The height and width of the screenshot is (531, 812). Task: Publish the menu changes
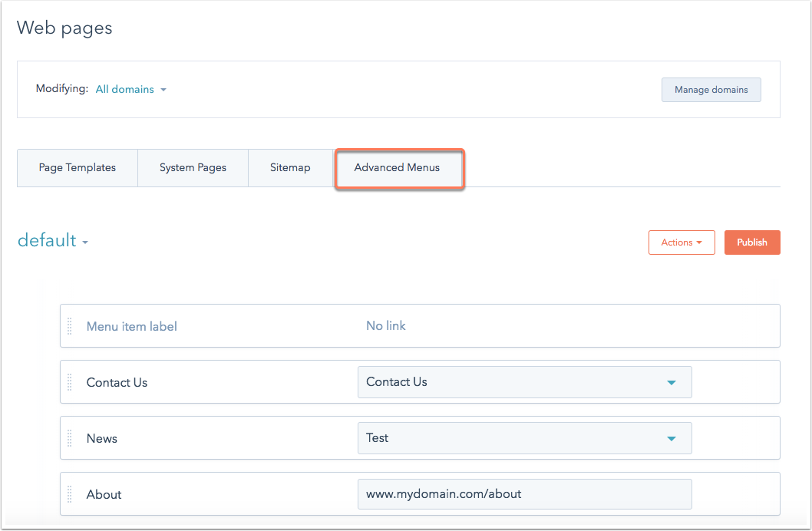[752, 242]
